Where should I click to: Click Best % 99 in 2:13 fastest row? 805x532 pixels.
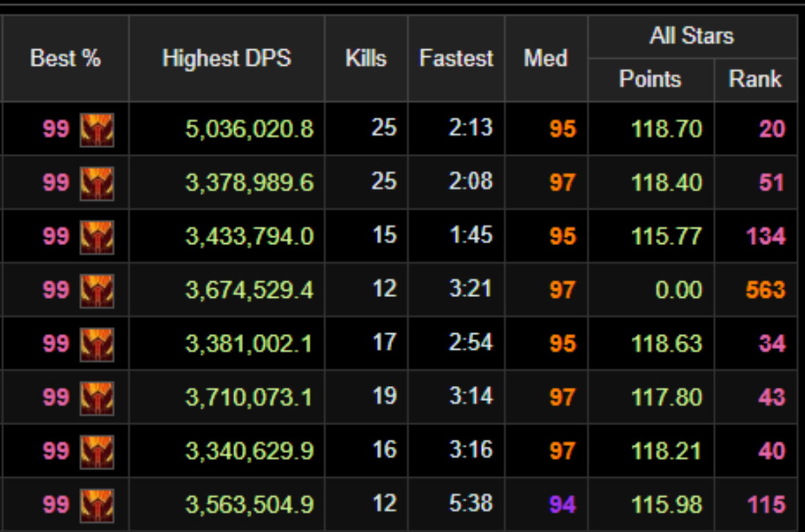pos(56,129)
